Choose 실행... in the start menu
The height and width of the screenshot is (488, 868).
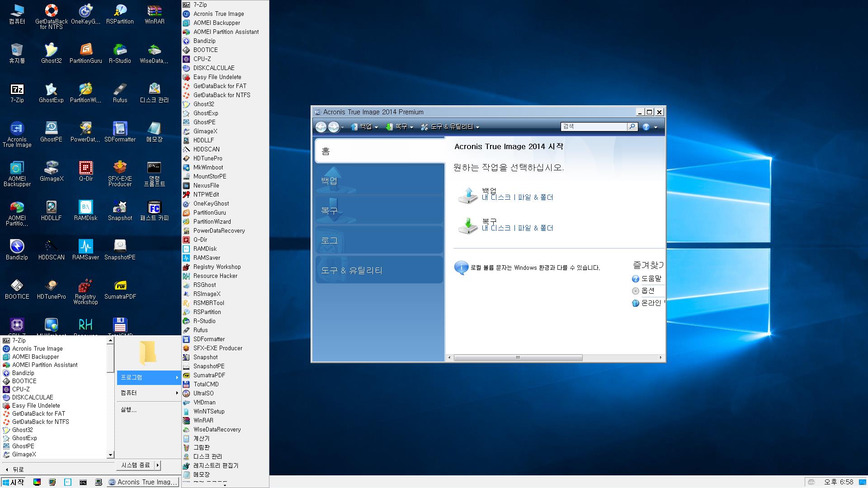click(149, 409)
